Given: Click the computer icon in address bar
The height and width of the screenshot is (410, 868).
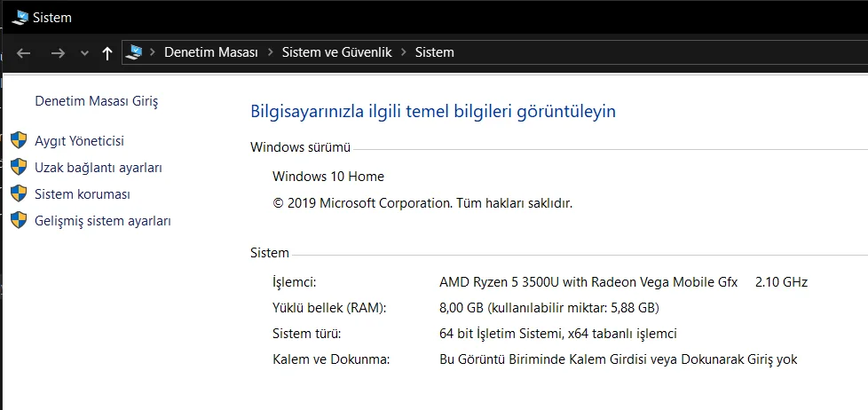Looking at the screenshot, I should click(133, 52).
